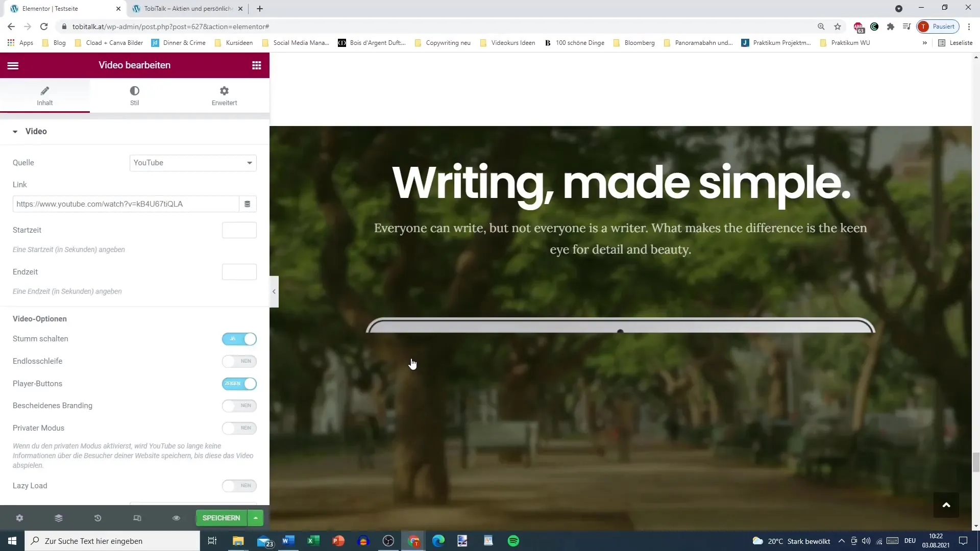
Task: Enable the Lazy Load toggle
Action: (x=239, y=486)
